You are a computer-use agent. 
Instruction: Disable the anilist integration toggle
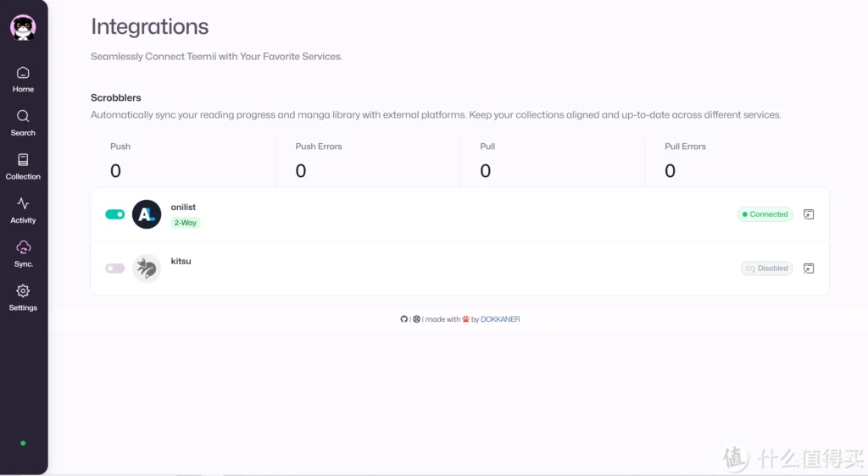(114, 214)
